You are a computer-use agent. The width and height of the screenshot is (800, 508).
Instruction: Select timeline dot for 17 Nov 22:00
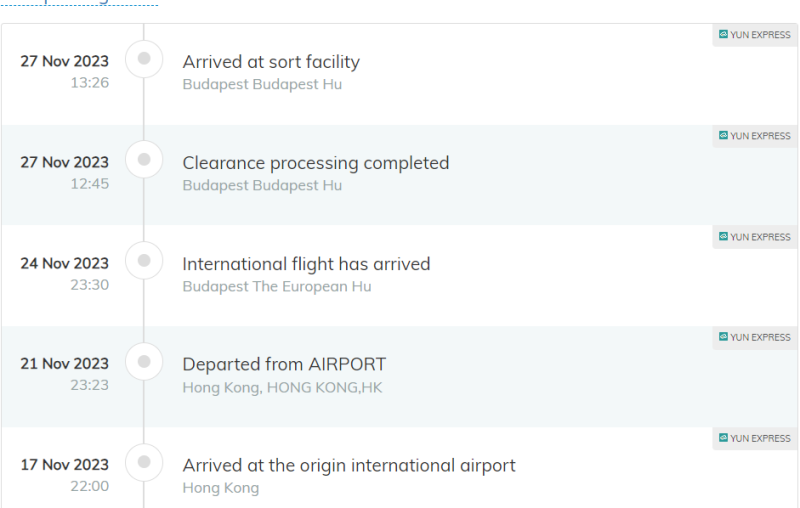coord(144,462)
